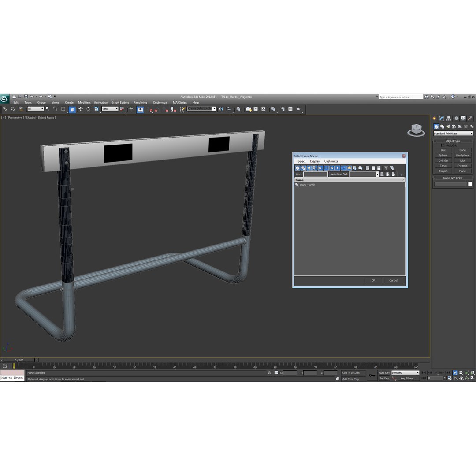Open the selection filter All dropdown
Image resolution: width=476 pixels, height=476 pixels.
[36, 109]
